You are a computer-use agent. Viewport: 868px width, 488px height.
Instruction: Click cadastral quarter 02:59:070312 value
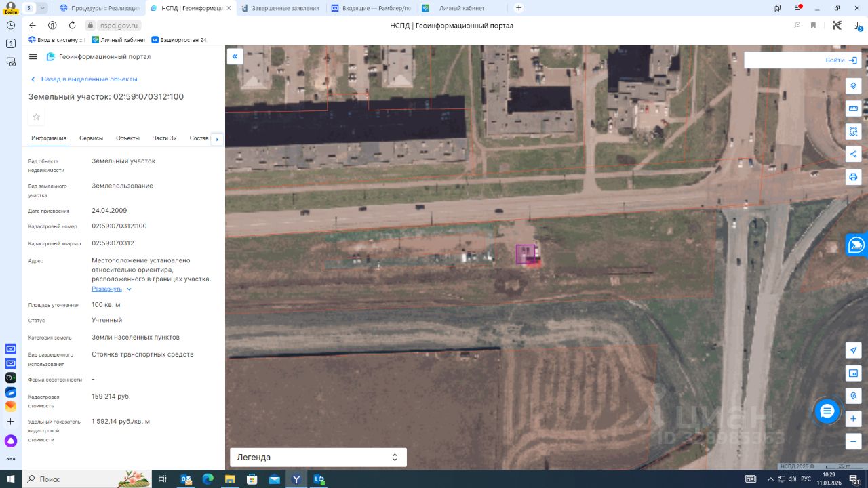[113, 243]
